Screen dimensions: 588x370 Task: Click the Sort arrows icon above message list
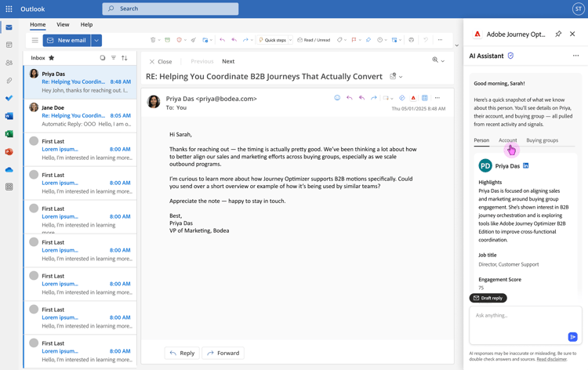coord(125,58)
